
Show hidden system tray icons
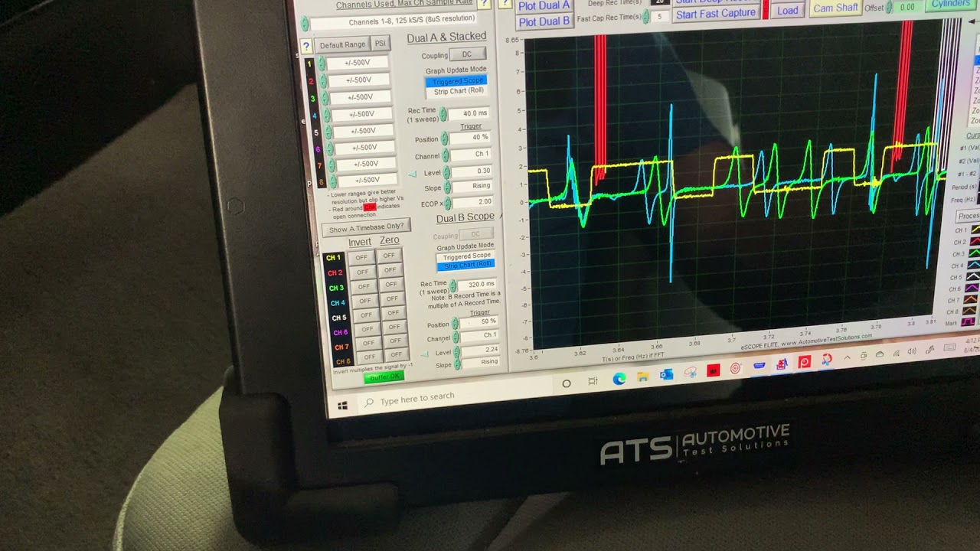[848, 357]
